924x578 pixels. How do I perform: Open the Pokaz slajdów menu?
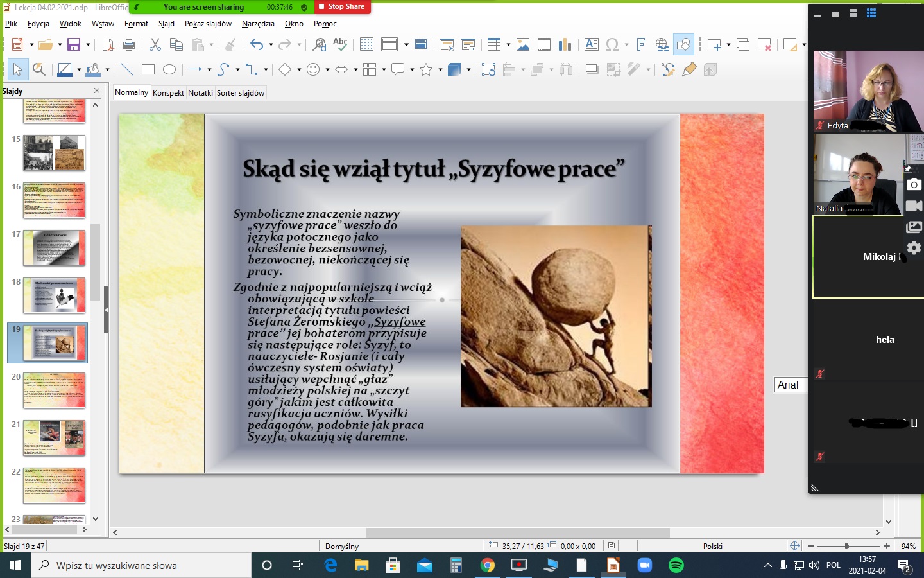click(x=208, y=24)
